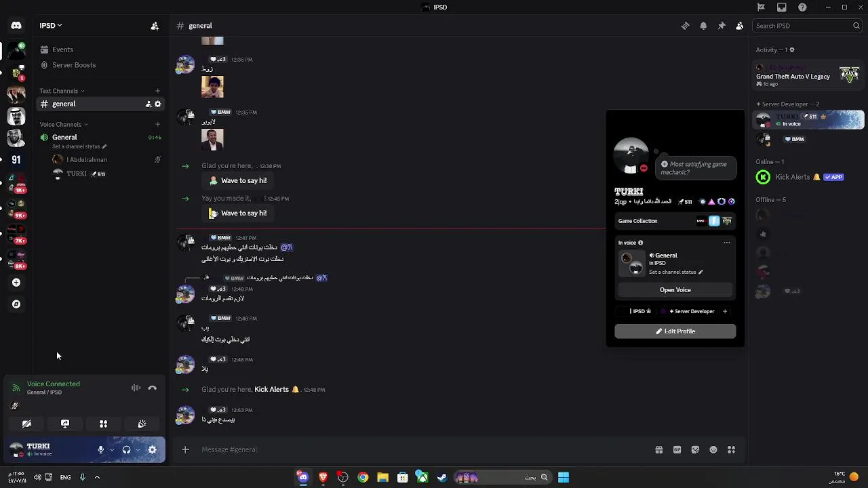868x488 pixels.
Task: Open the Apps launcher in message bar
Action: click(x=731, y=449)
